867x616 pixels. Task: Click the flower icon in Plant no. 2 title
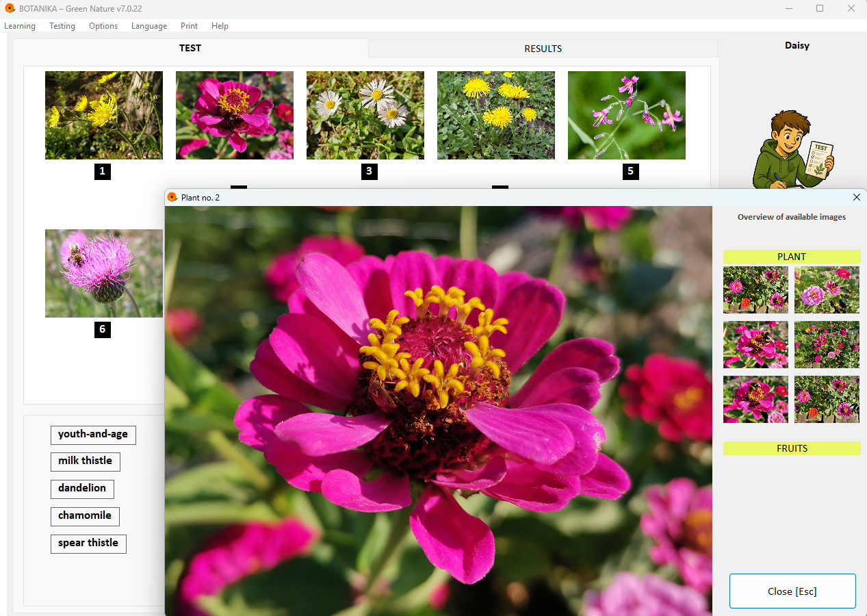click(172, 197)
